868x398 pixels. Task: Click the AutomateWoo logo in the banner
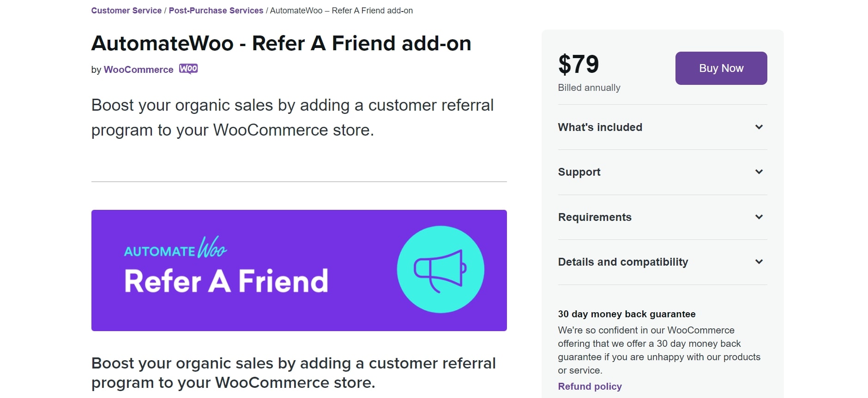tap(175, 248)
